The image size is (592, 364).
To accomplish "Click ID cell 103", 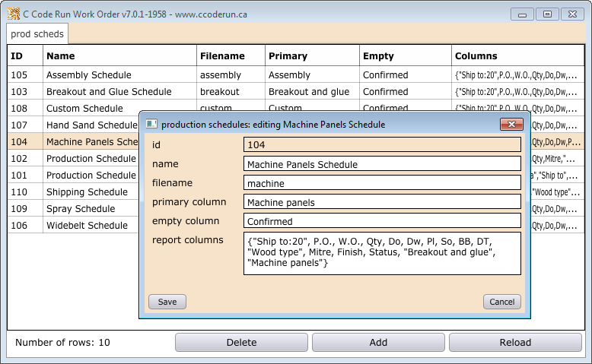I will point(25,92).
